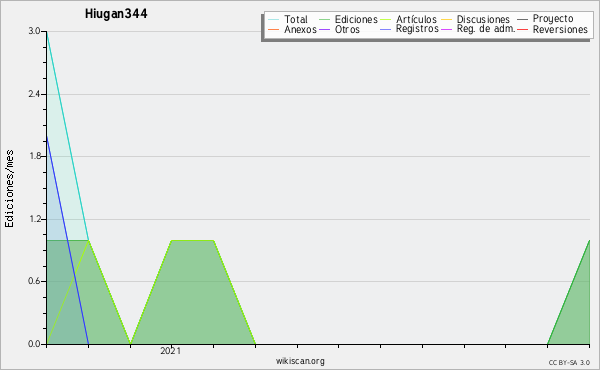Click the 2021 x-axis label
This screenshot has width=600, height=370.
(x=171, y=351)
